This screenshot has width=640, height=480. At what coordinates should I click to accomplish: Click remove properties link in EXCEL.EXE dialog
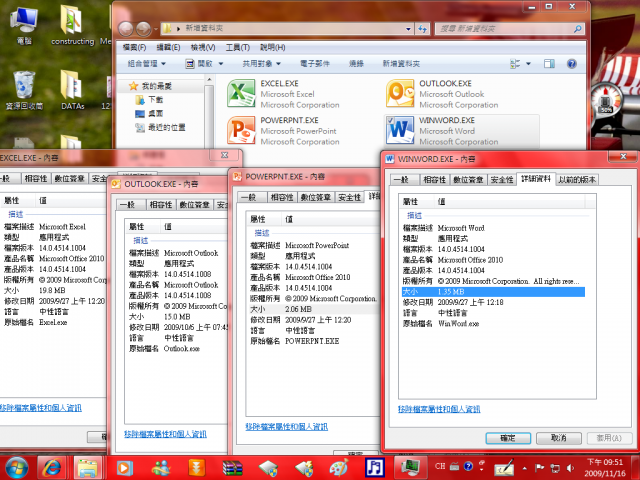(41, 407)
